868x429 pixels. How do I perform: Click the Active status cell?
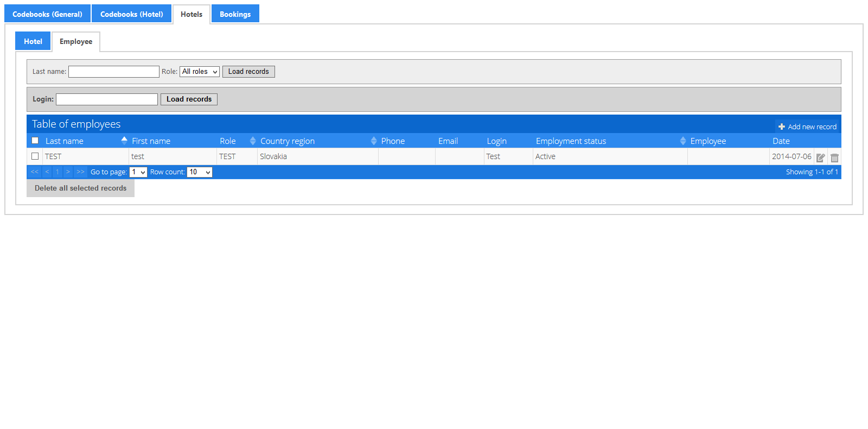tap(610, 156)
